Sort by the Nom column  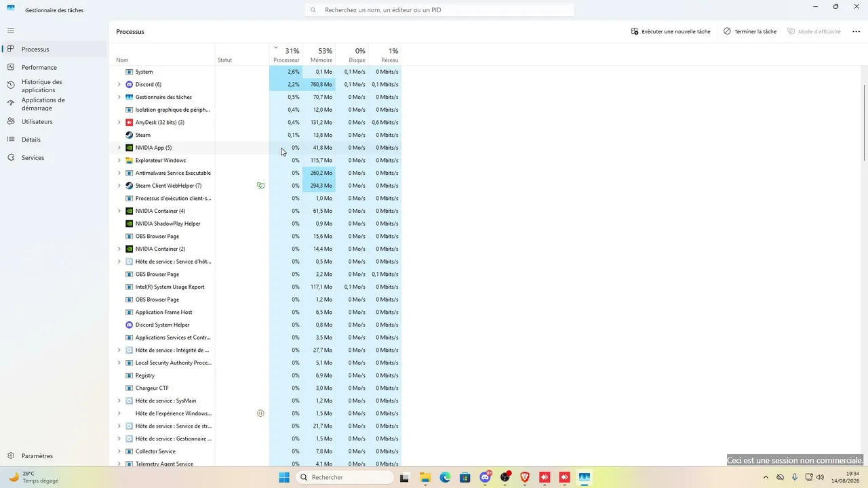point(162,55)
